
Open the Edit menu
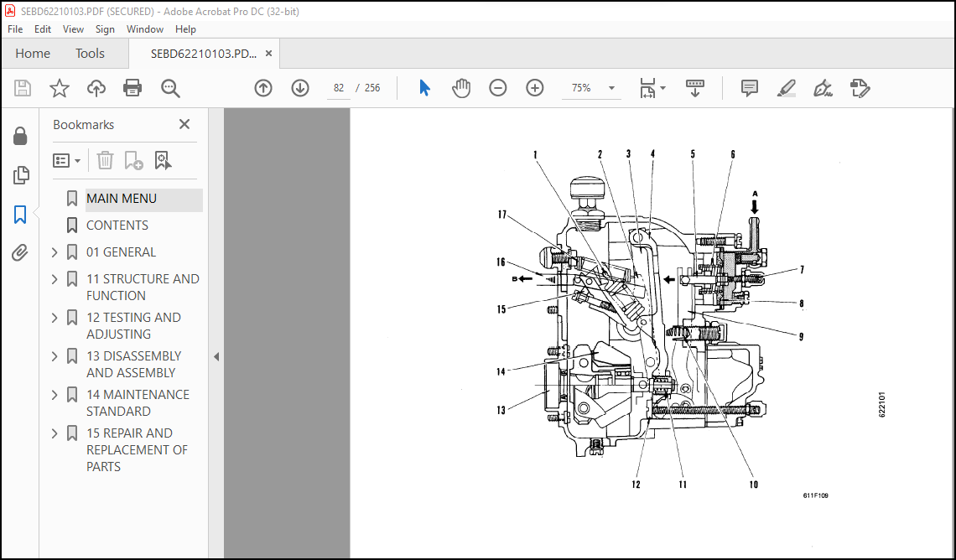point(42,29)
